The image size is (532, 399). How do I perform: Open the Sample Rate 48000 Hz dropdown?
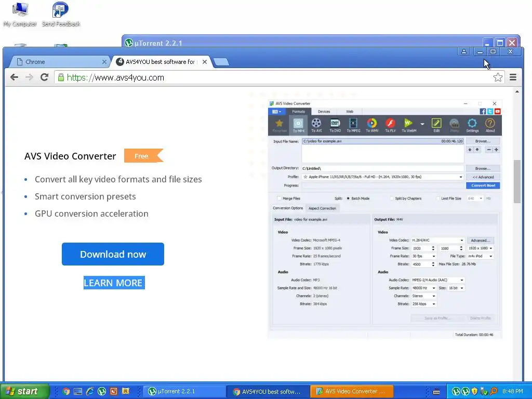[x=434, y=288]
